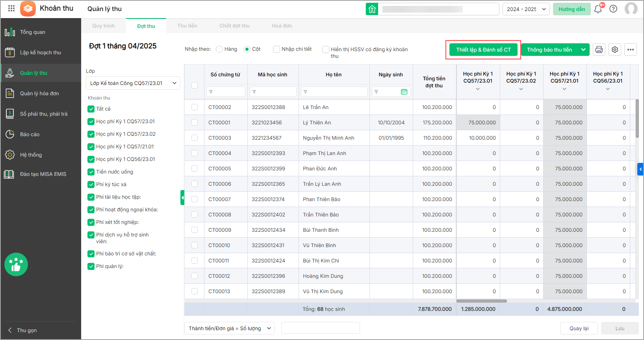Click the Ngày sinh calendar picker icon
The image size is (644, 340).
[x=404, y=92]
